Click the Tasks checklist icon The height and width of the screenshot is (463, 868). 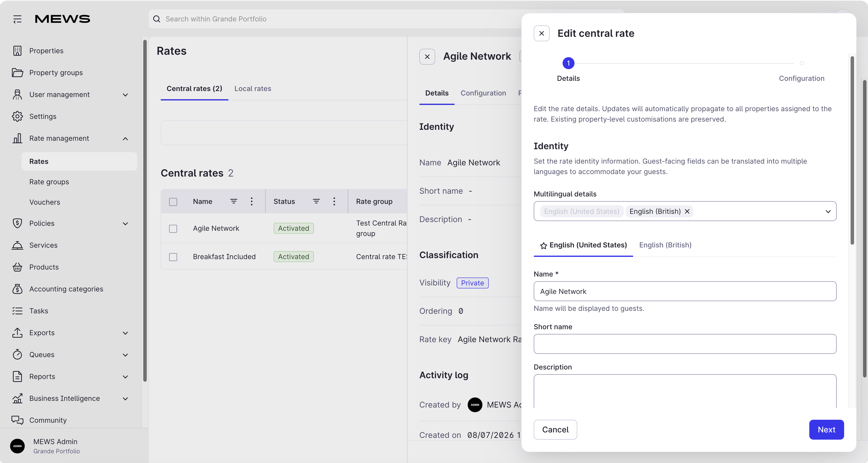click(17, 311)
